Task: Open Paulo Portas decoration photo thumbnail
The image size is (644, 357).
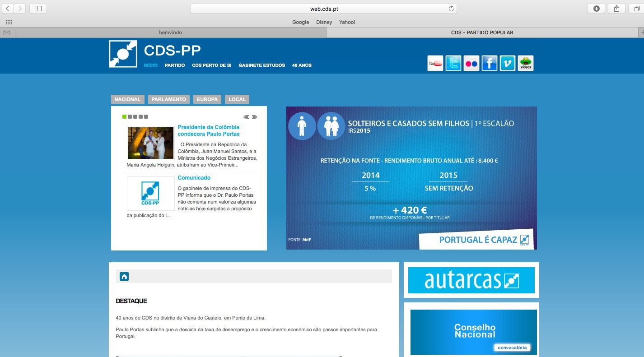Action: click(151, 143)
